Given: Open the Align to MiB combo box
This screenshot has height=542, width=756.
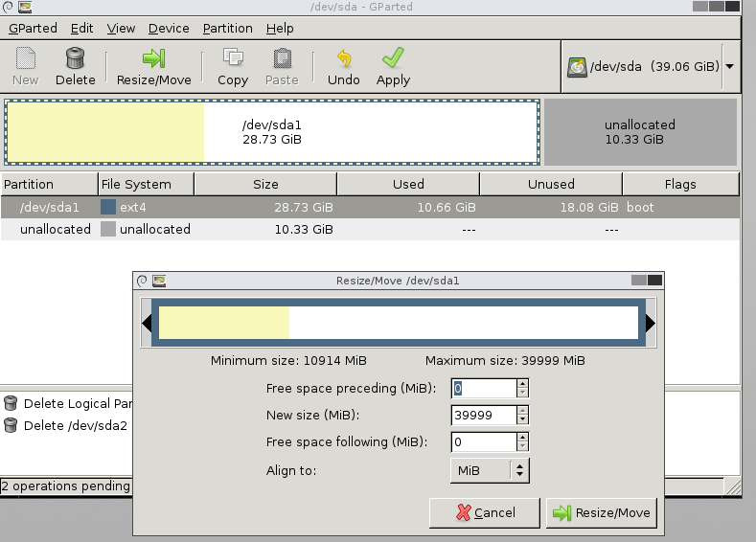Looking at the screenshot, I should click(x=490, y=470).
